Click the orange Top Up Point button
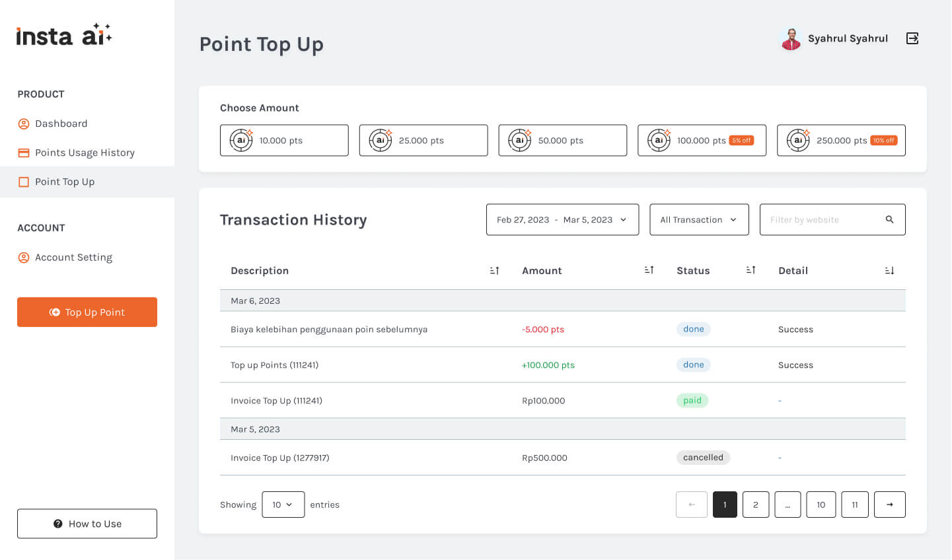Viewport: 952px width, 560px height. [x=87, y=312]
